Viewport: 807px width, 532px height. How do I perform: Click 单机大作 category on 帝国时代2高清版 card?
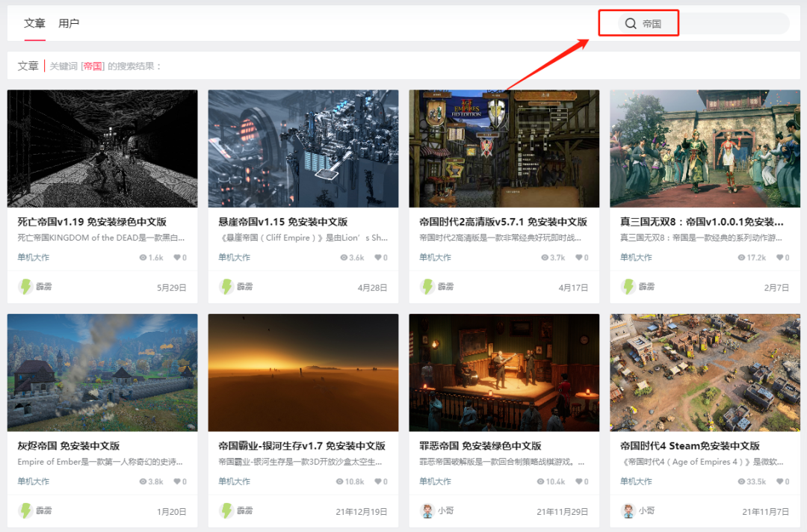pyautogui.click(x=435, y=257)
